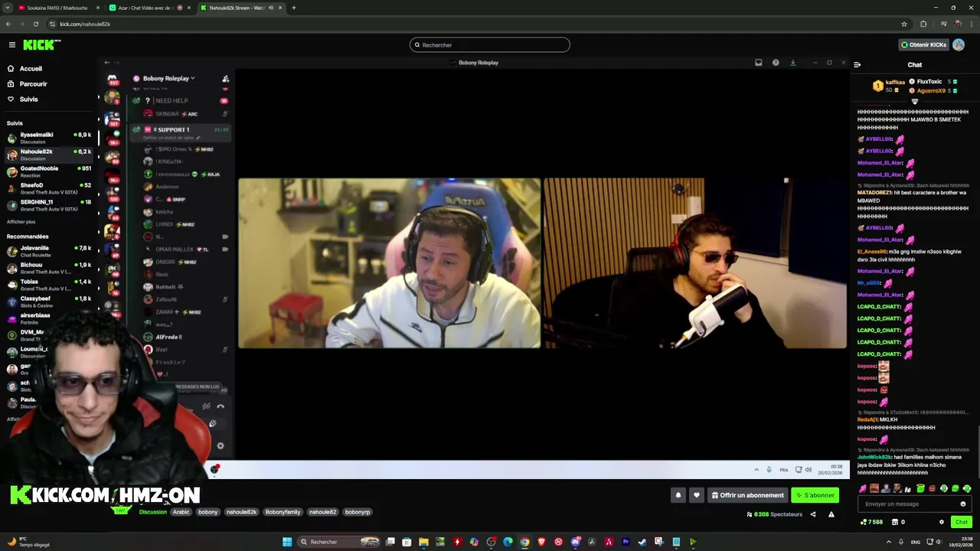Viewport: 980px width, 551px height.
Task: Open Discord from taskbar
Action: click(x=575, y=542)
